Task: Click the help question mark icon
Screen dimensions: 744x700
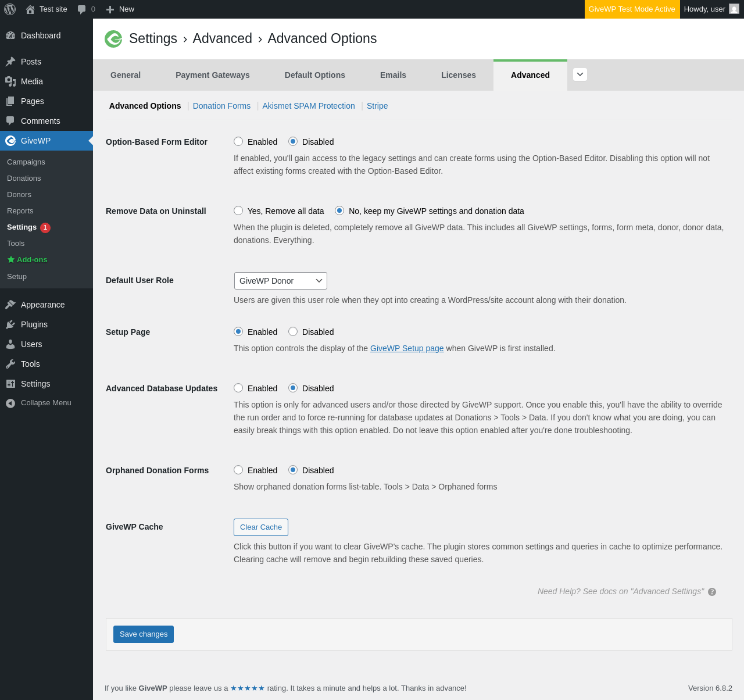Action: click(712, 592)
